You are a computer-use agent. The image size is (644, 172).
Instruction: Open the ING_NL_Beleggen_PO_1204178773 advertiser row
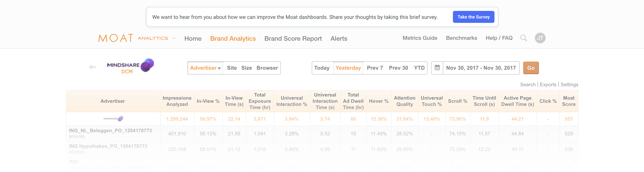pos(110,130)
